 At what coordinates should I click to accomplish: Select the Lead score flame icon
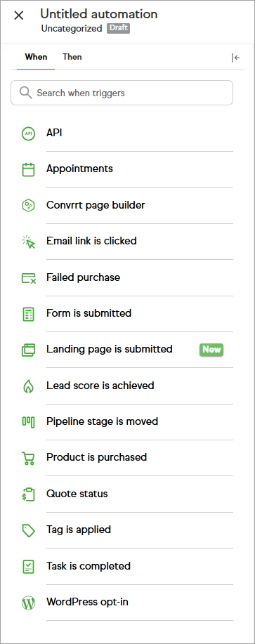tap(28, 386)
